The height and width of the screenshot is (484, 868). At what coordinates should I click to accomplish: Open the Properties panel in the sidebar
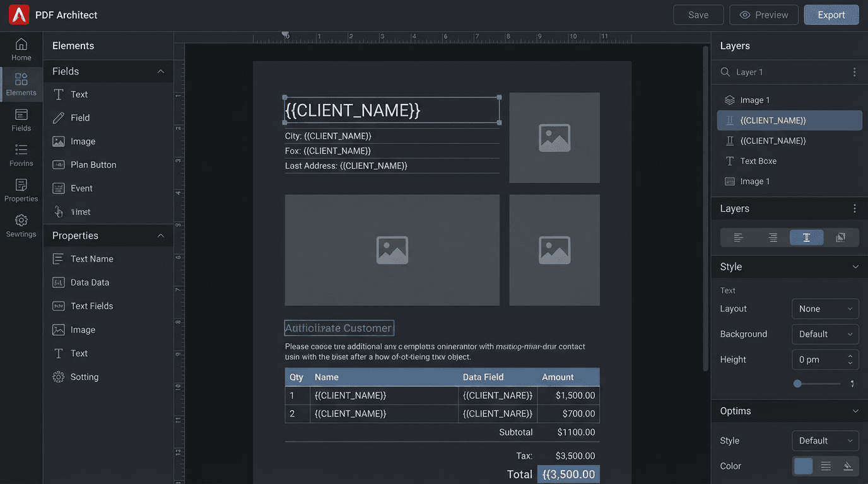tap(21, 190)
